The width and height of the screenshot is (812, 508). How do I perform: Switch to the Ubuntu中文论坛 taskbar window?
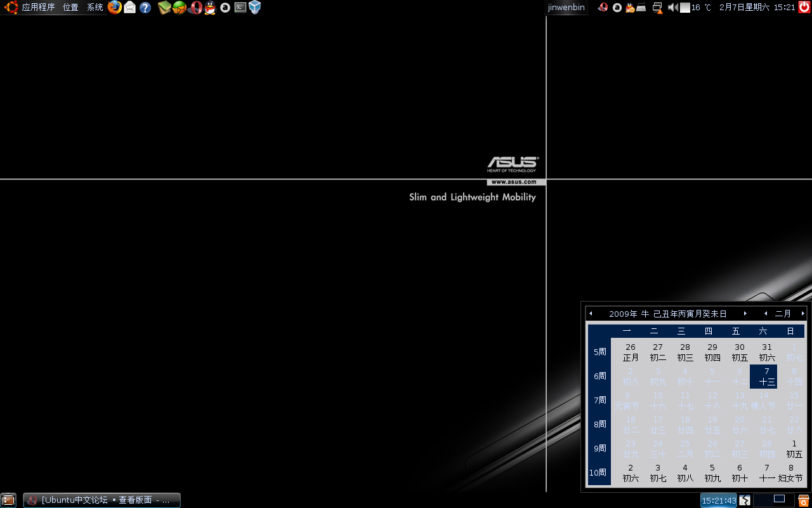tap(102, 500)
